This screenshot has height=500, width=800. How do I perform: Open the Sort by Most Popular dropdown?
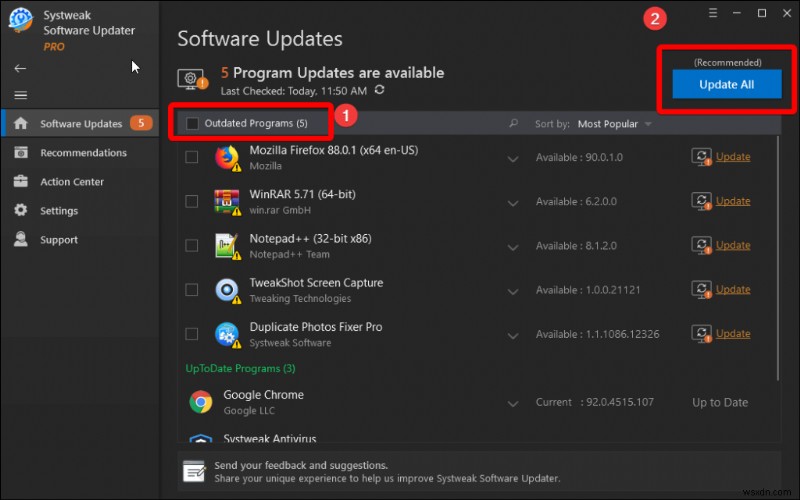coord(614,124)
